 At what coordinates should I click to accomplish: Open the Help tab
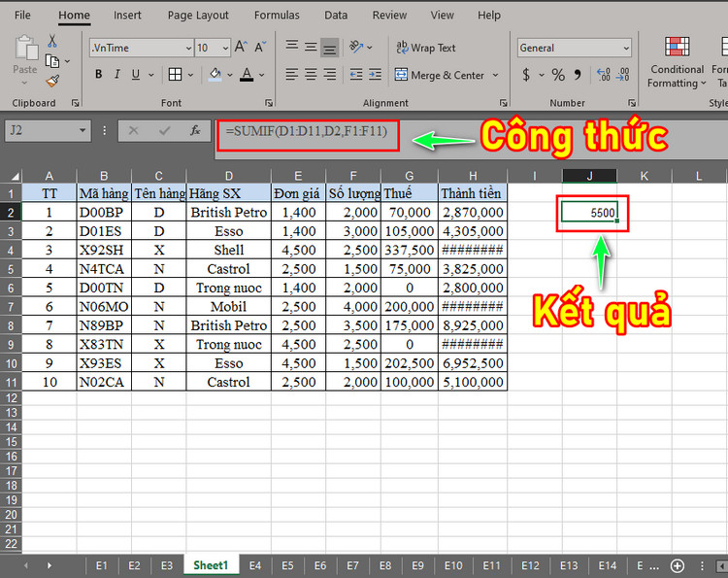point(489,16)
